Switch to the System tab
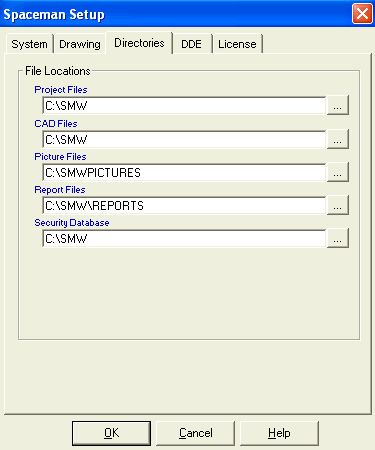Screen dimensions: 375x450 pos(29,44)
